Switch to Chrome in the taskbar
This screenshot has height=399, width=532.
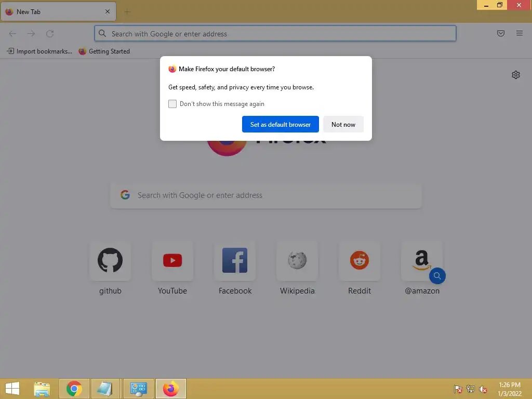[x=74, y=389]
